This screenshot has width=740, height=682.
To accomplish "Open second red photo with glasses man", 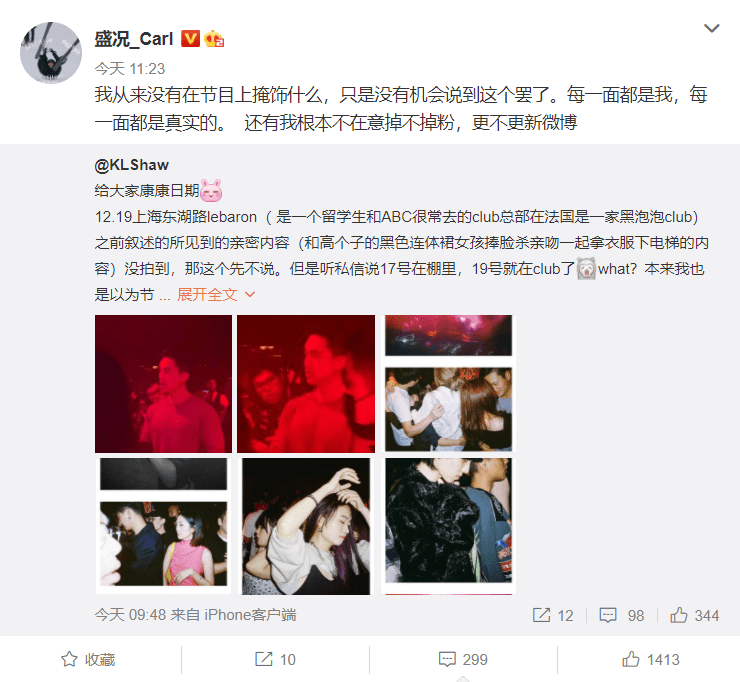I will click(306, 384).
